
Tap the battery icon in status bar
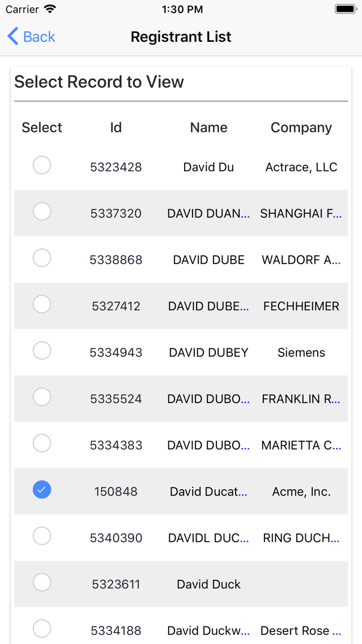pyautogui.click(x=346, y=9)
